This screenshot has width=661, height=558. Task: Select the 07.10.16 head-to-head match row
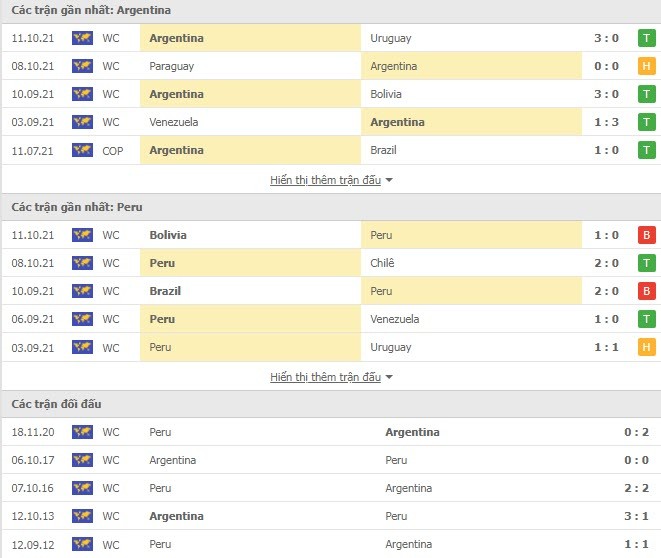(x=330, y=488)
